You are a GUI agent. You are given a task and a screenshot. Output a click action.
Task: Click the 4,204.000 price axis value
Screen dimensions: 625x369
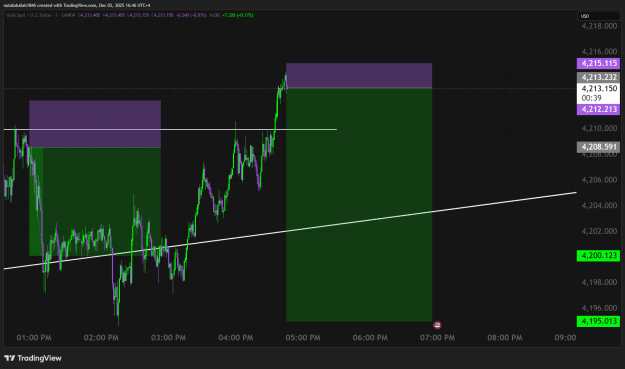(x=599, y=205)
